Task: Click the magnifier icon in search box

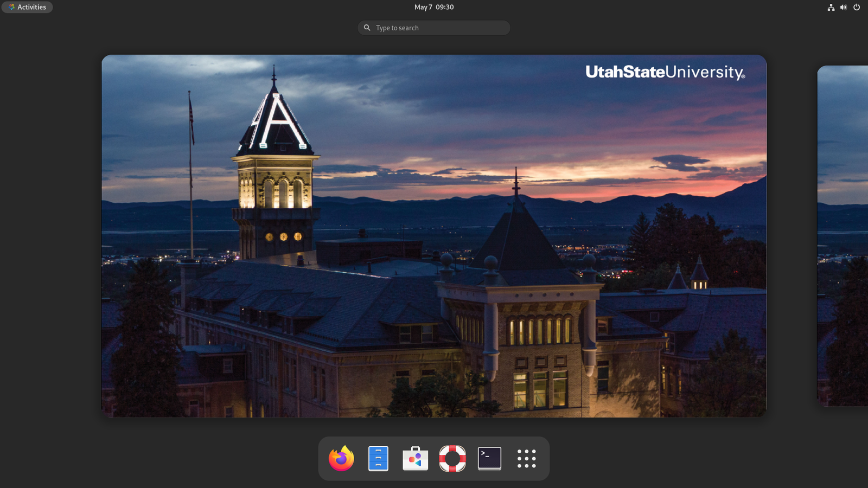Action: tap(367, 28)
